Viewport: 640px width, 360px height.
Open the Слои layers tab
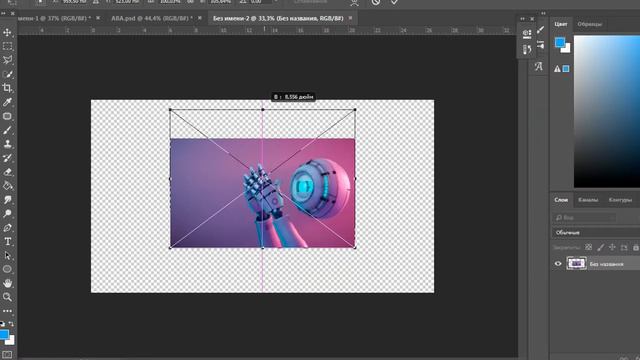coord(561,200)
